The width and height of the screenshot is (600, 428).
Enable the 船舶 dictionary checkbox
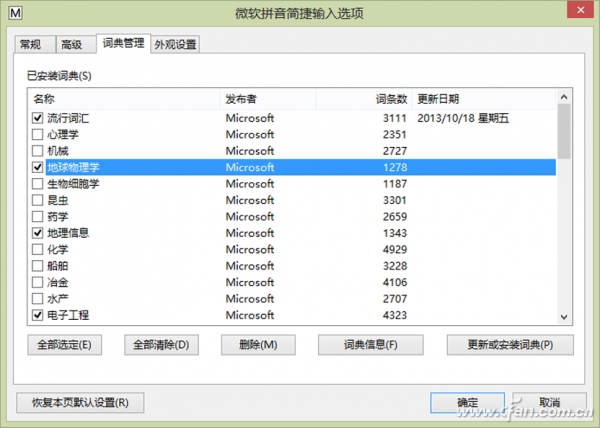38,266
